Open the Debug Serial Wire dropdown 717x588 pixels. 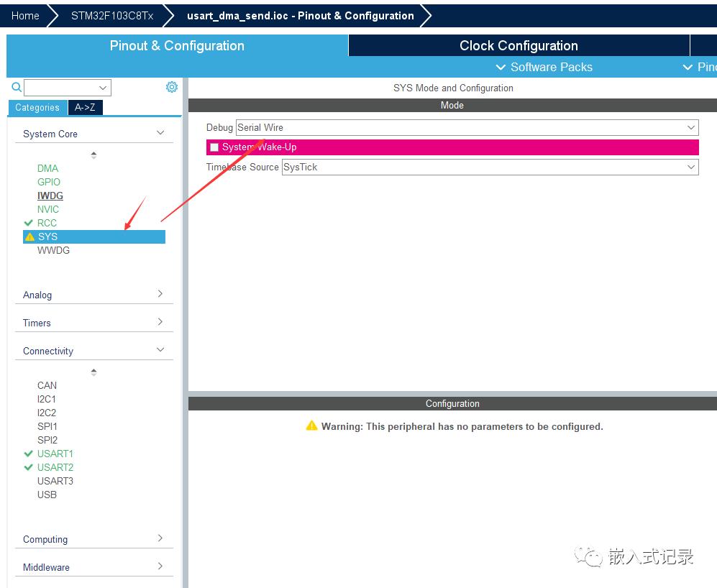pos(467,127)
